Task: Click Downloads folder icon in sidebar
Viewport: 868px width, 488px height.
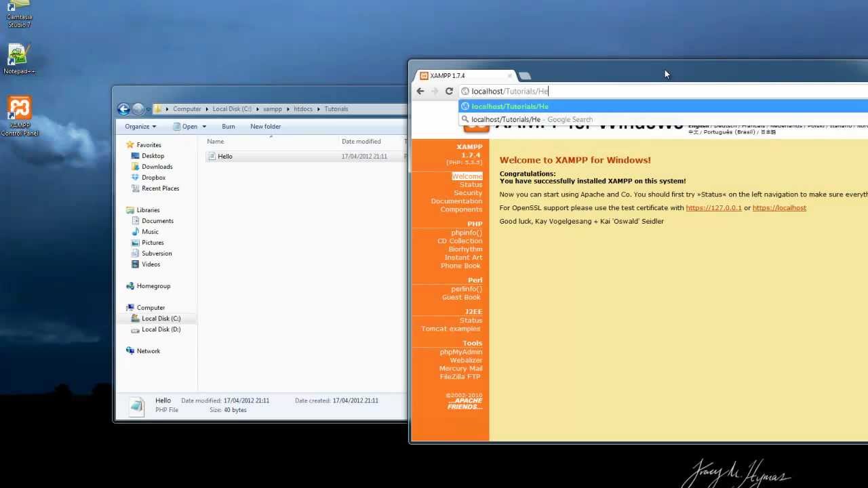Action: click(x=135, y=167)
